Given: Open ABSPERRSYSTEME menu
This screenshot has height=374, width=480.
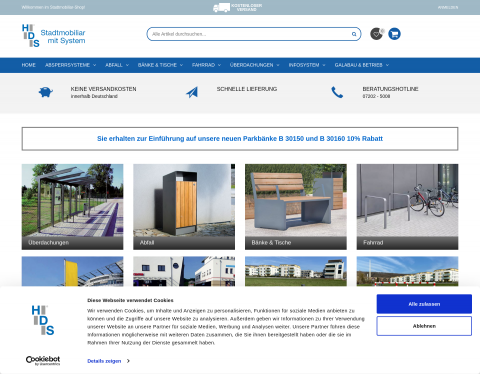Looking at the screenshot, I should (67, 65).
